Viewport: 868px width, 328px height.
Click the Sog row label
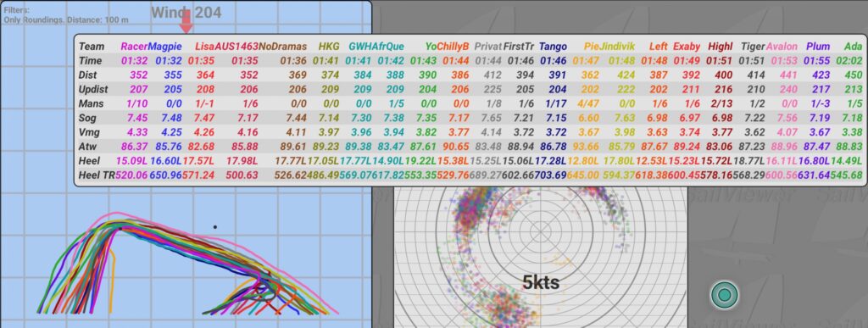(x=88, y=118)
